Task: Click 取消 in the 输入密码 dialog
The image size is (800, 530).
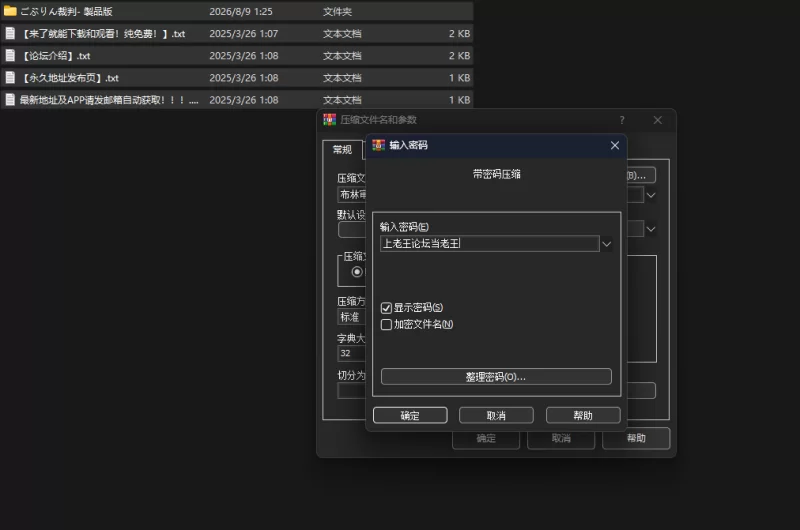Action: [496, 415]
